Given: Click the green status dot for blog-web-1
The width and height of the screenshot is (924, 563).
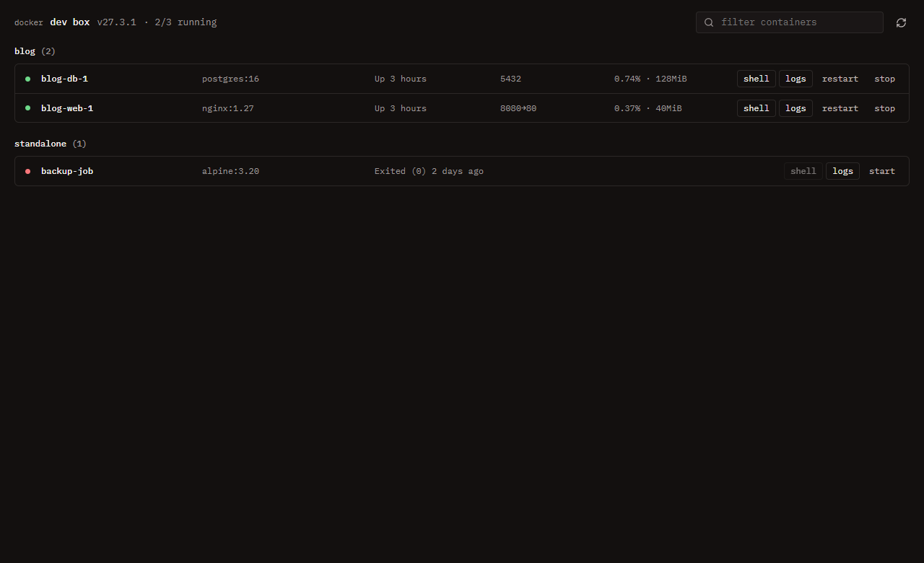Looking at the screenshot, I should pos(28,108).
